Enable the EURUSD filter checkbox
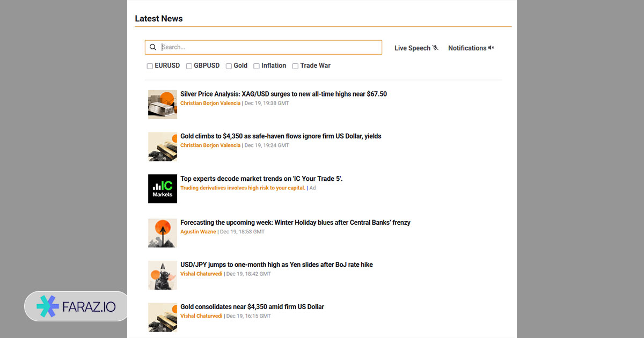This screenshot has height=338, width=644. pyautogui.click(x=150, y=66)
